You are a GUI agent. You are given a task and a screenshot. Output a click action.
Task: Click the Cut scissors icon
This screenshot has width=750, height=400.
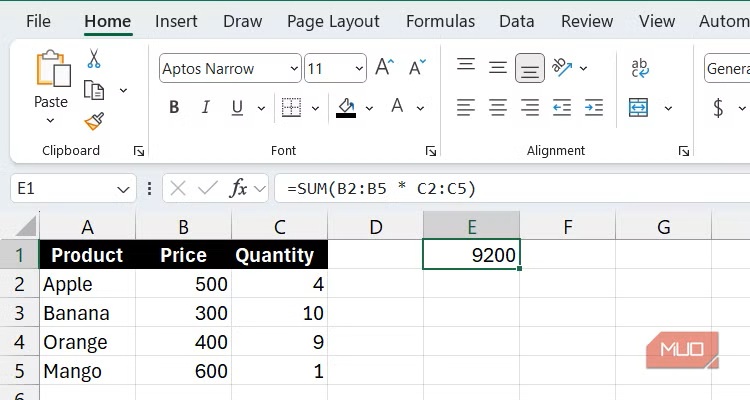(94, 59)
